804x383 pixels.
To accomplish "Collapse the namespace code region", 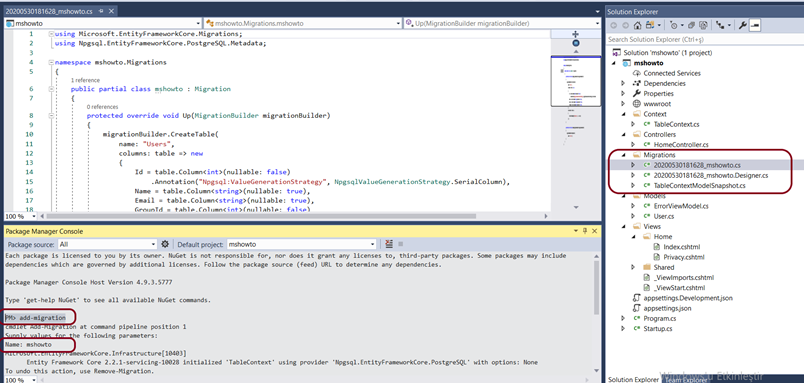I will pyautogui.click(x=50, y=62).
